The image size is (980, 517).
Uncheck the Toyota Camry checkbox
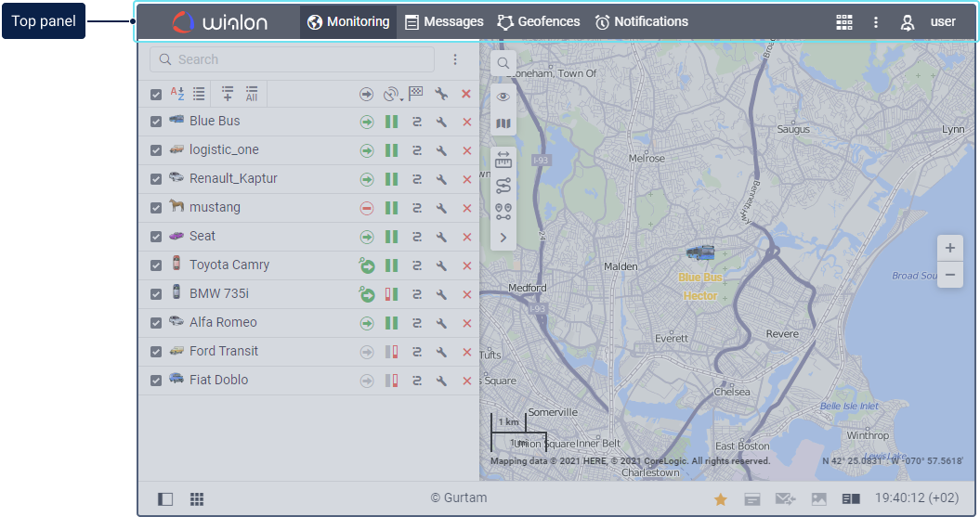pyautogui.click(x=156, y=265)
